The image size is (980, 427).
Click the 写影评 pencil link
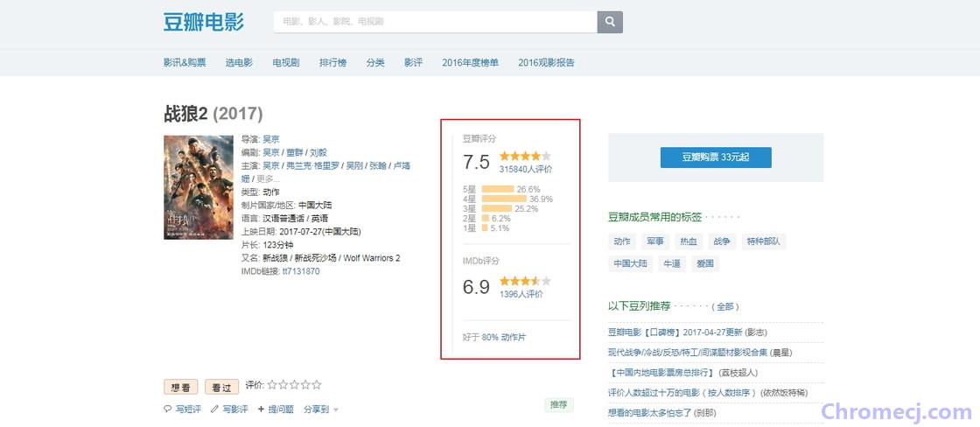pyautogui.click(x=229, y=409)
